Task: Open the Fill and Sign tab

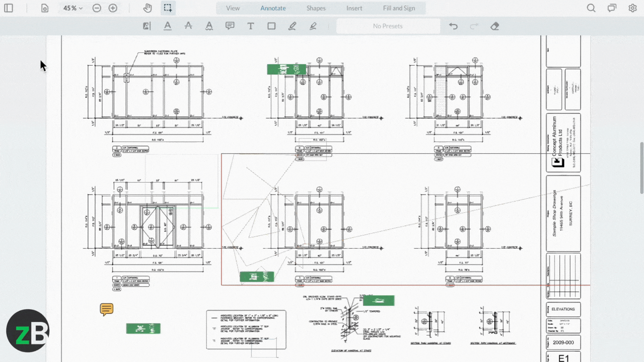Action: pyautogui.click(x=398, y=8)
